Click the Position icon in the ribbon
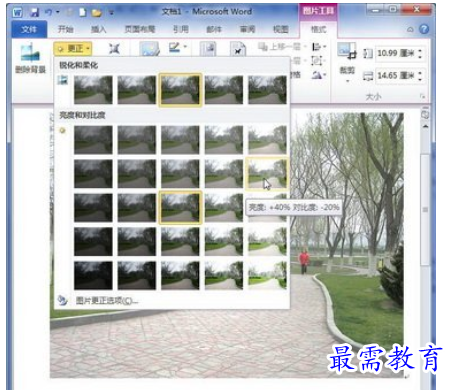Viewport: 451px width, 390px height. coord(208,49)
